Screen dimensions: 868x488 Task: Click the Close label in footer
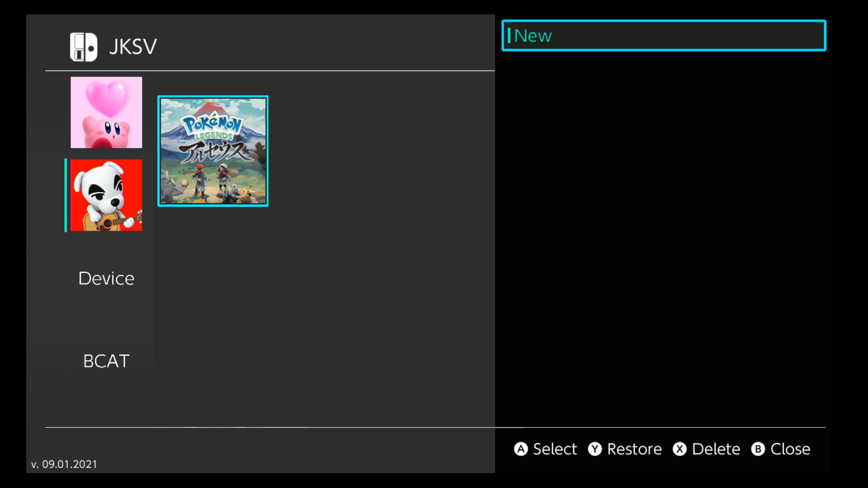tap(790, 449)
